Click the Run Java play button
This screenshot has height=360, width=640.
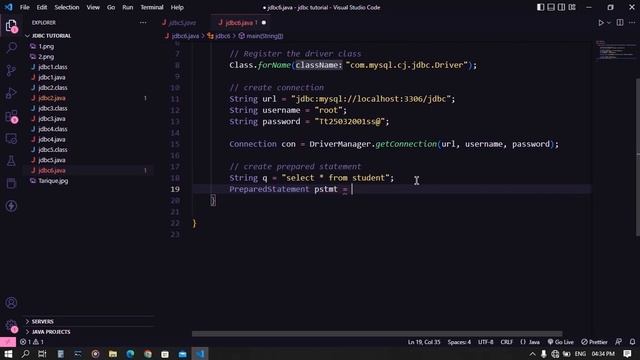pos(601,23)
